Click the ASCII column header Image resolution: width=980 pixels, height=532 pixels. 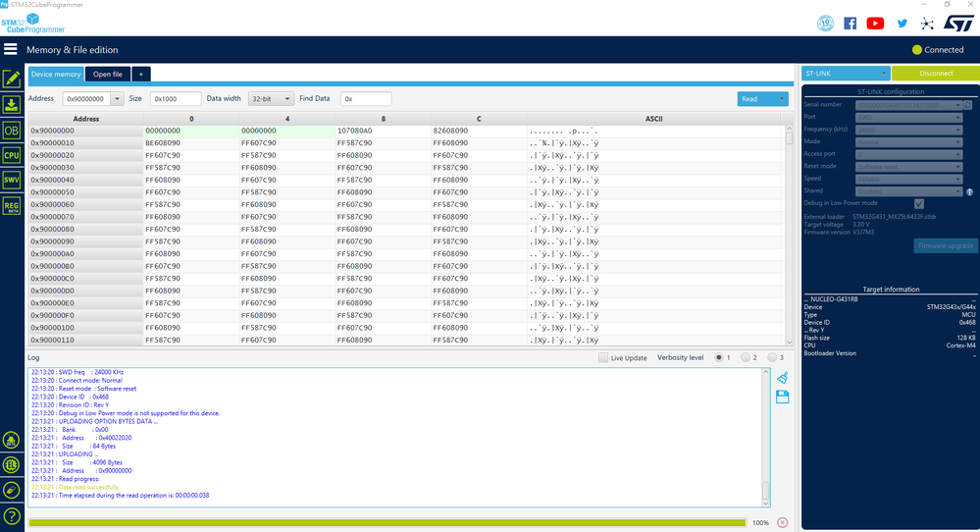pyautogui.click(x=653, y=118)
